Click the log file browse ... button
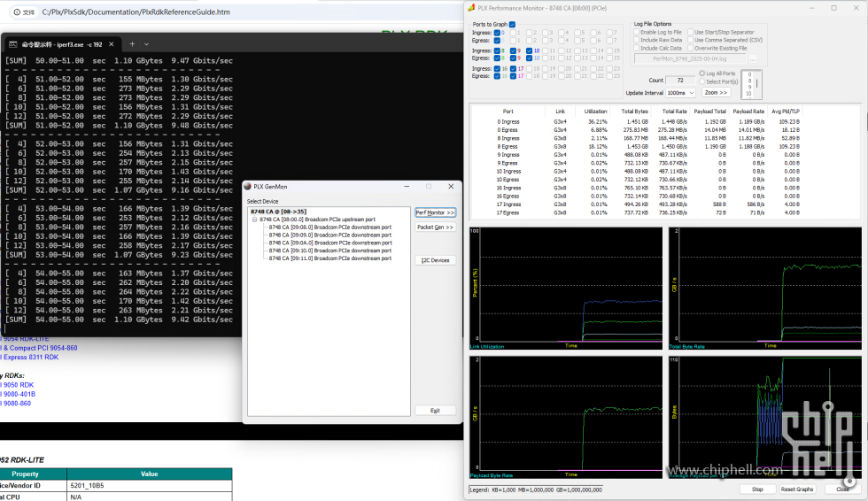 (752, 58)
